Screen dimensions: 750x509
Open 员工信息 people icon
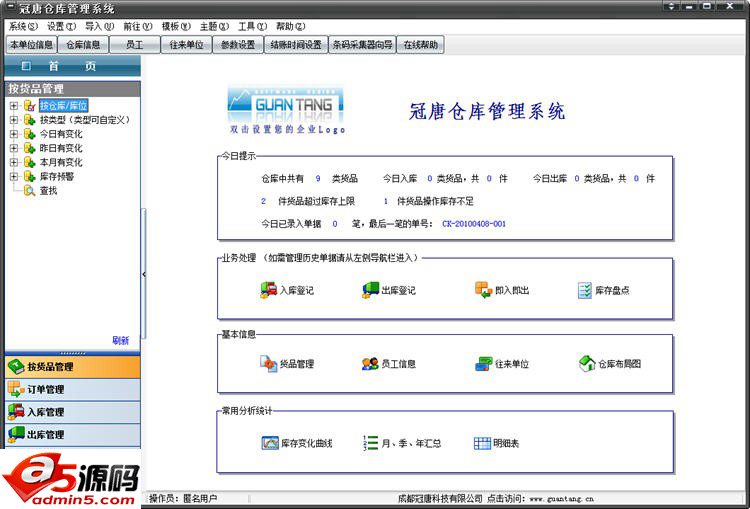coord(370,364)
